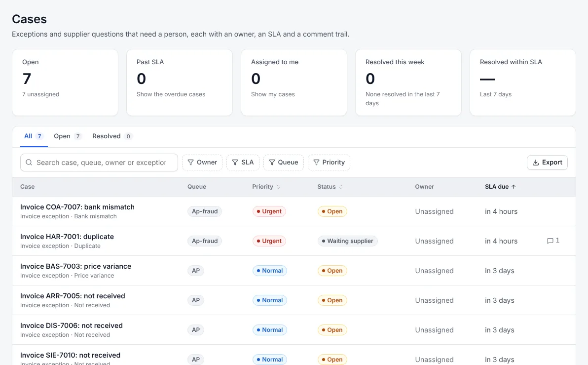Focus the search case input field

(99, 162)
